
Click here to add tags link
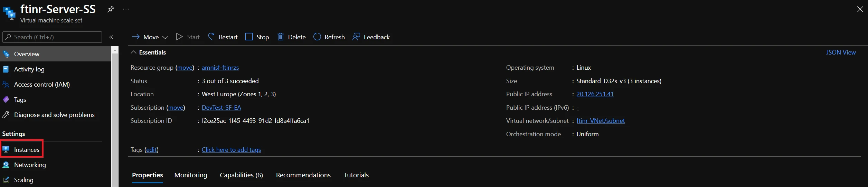click(x=231, y=150)
